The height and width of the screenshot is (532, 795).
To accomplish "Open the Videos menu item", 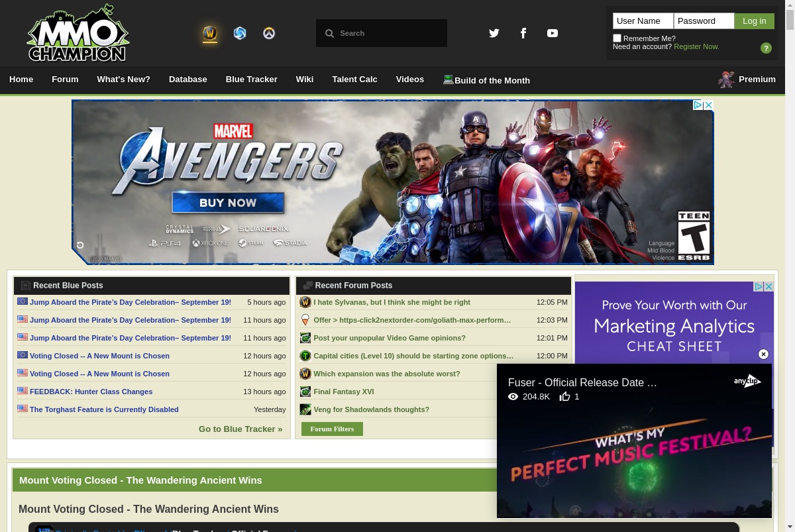I will pyautogui.click(x=410, y=80).
